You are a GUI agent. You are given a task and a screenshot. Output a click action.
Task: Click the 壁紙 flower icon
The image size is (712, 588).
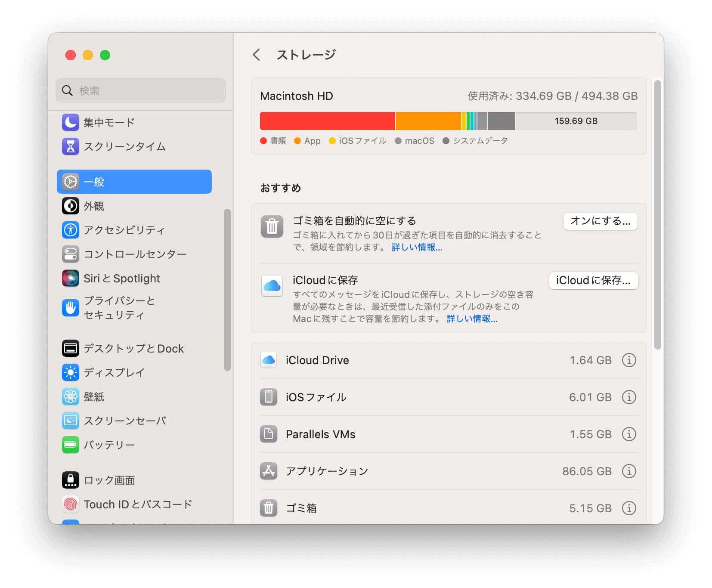[x=71, y=396]
